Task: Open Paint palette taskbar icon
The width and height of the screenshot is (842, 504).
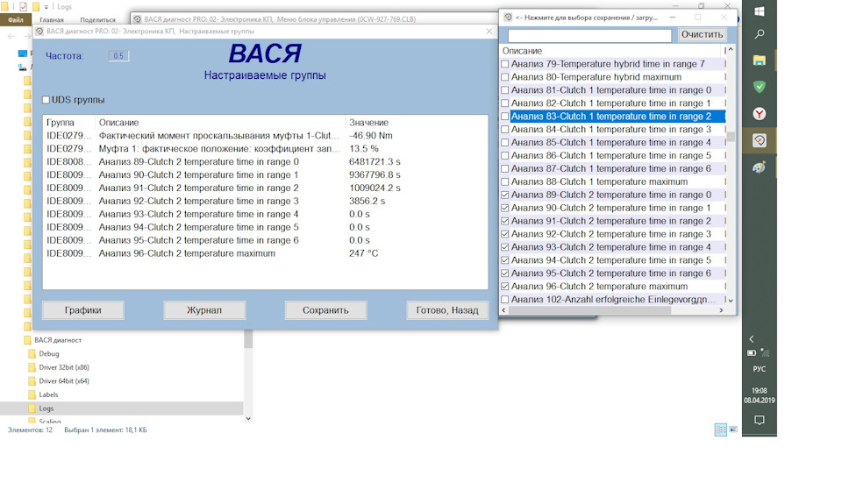Action: [x=760, y=167]
